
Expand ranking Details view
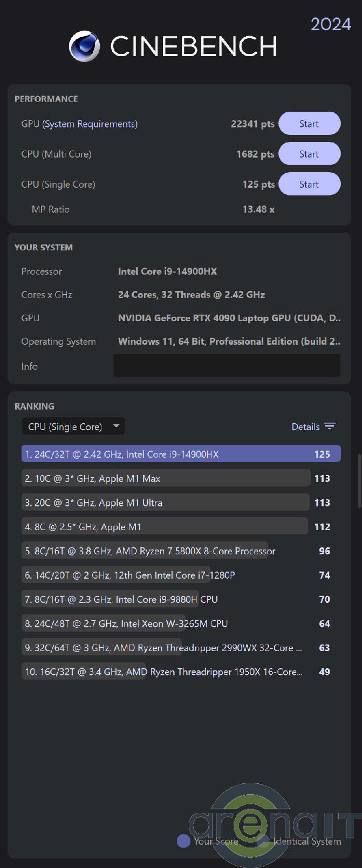(x=306, y=426)
